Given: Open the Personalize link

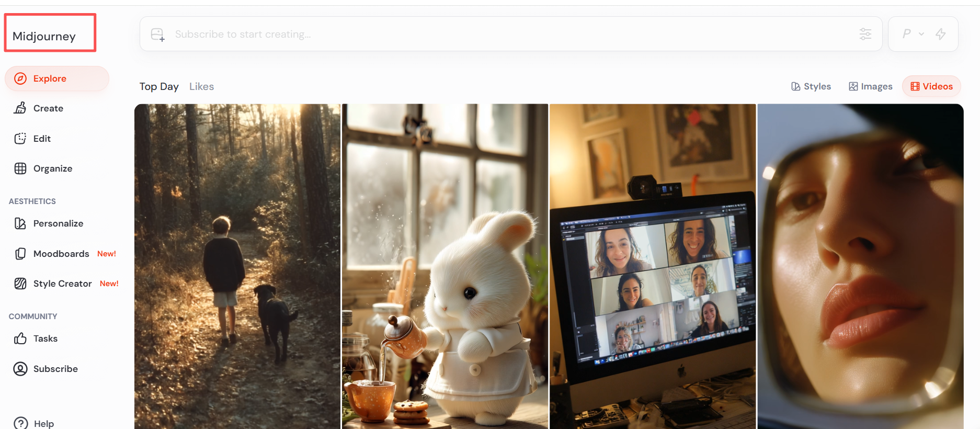Looking at the screenshot, I should point(58,223).
